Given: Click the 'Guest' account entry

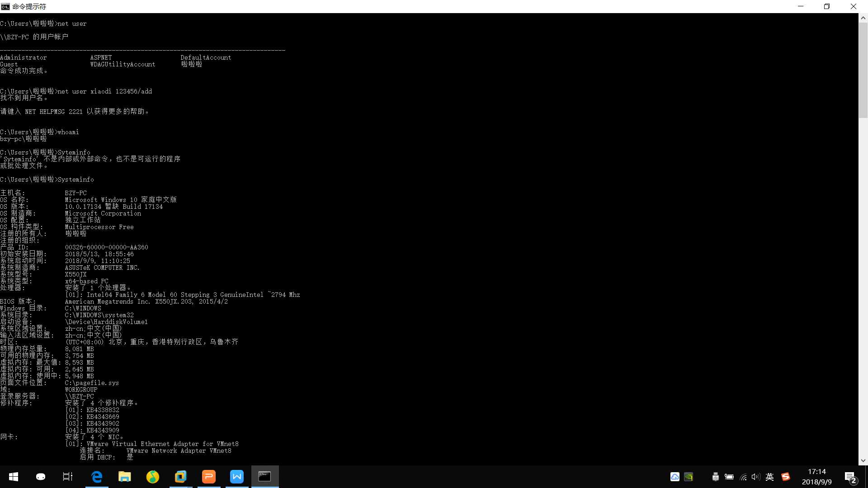Looking at the screenshot, I should 9,64.
